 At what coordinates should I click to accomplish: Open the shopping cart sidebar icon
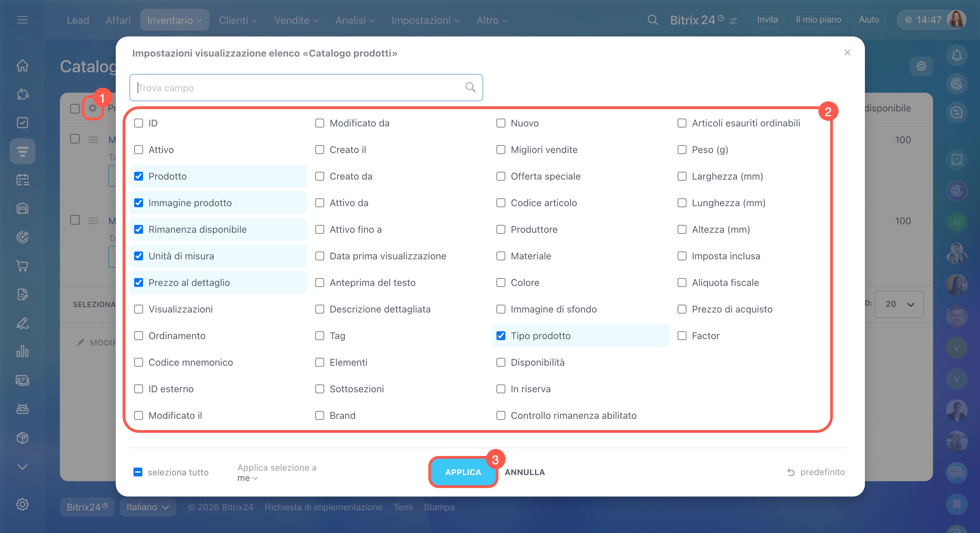(x=22, y=266)
